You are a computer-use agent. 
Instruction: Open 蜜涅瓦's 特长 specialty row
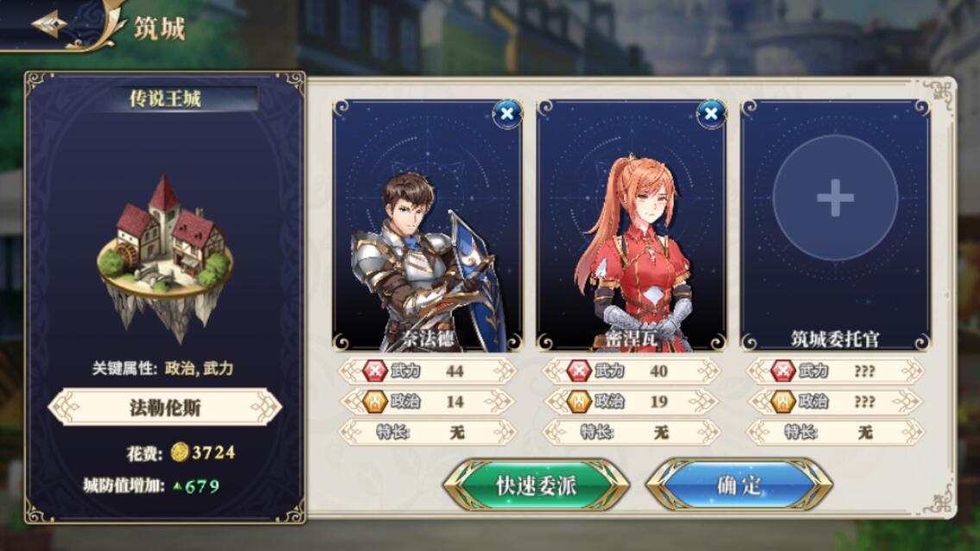[631, 432]
